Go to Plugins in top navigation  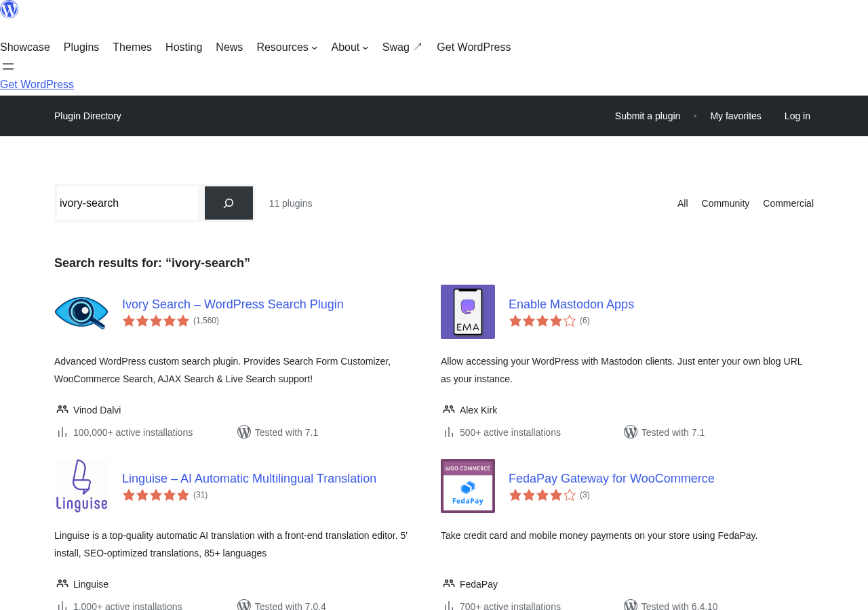[x=81, y=47]
